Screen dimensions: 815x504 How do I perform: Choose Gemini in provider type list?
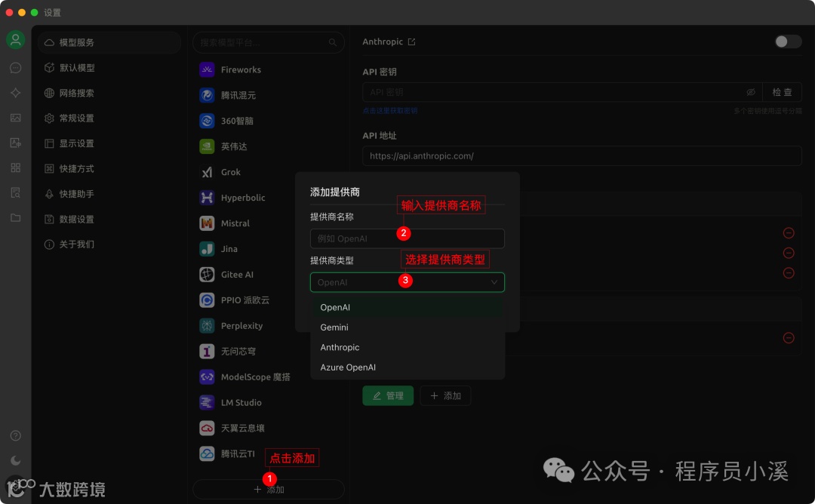[x=407, y=327]
